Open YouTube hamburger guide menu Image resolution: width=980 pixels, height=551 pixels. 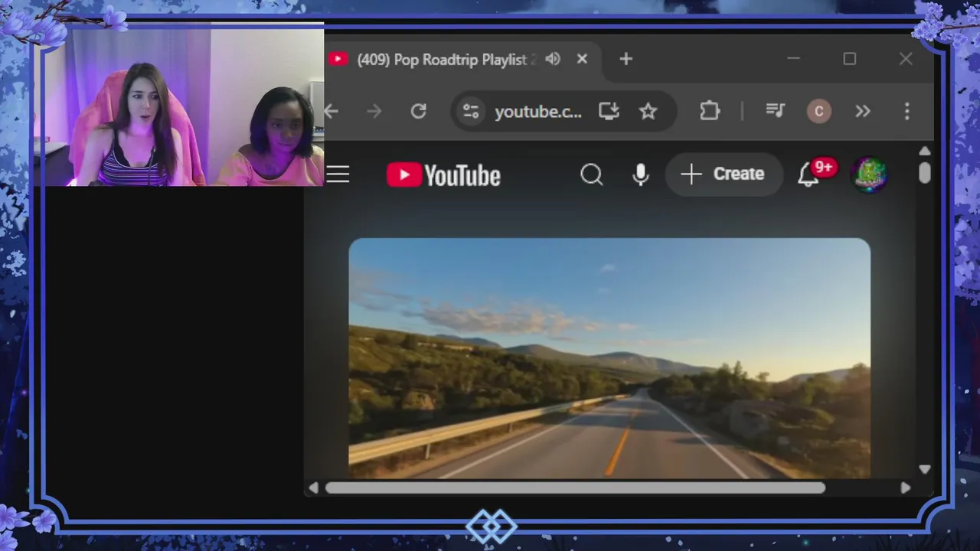tap(338, 175)
